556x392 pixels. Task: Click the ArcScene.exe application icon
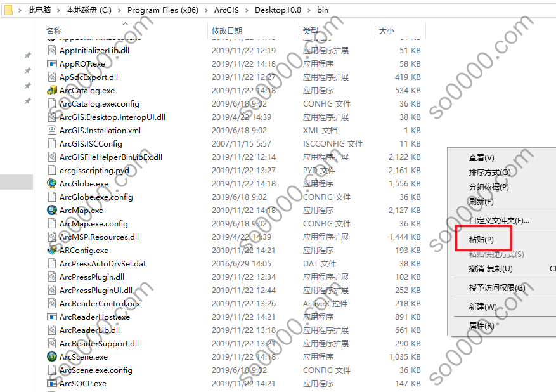point(52,356)
